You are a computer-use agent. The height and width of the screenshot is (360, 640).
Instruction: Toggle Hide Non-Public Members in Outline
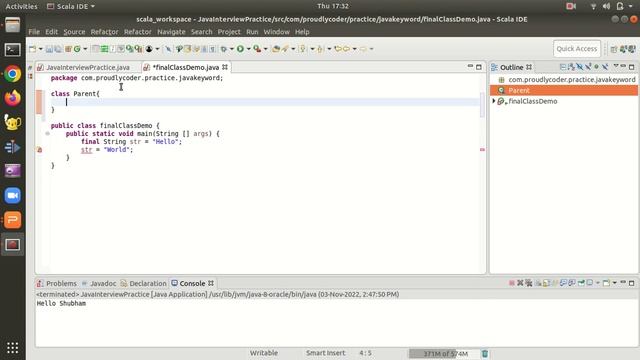click(x=596, y=67)
